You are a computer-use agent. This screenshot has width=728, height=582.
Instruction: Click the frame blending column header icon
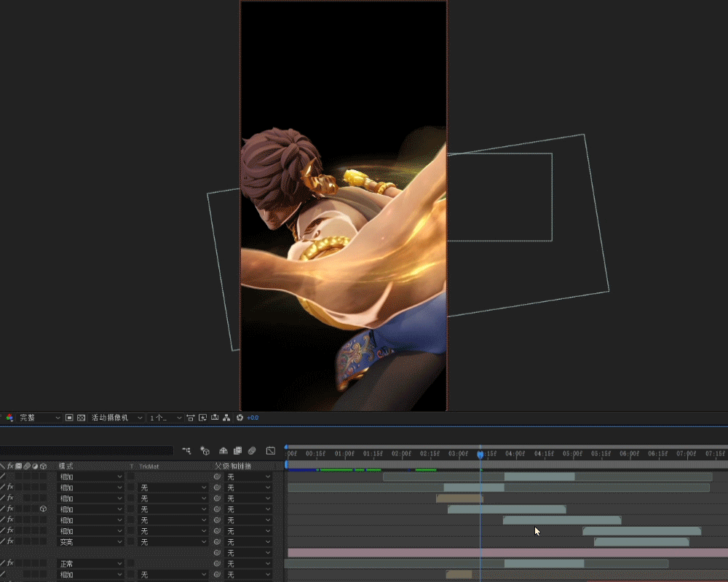pos(19,466)
